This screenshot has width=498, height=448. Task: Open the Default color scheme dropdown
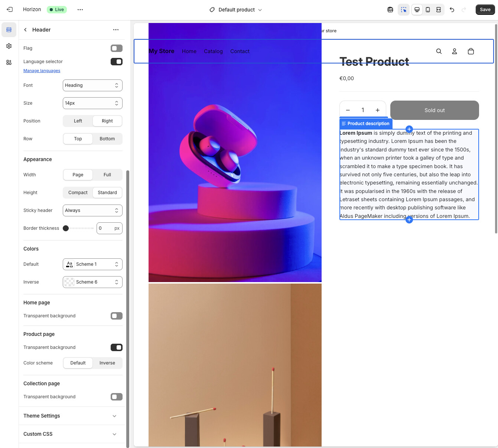point(92,264)
